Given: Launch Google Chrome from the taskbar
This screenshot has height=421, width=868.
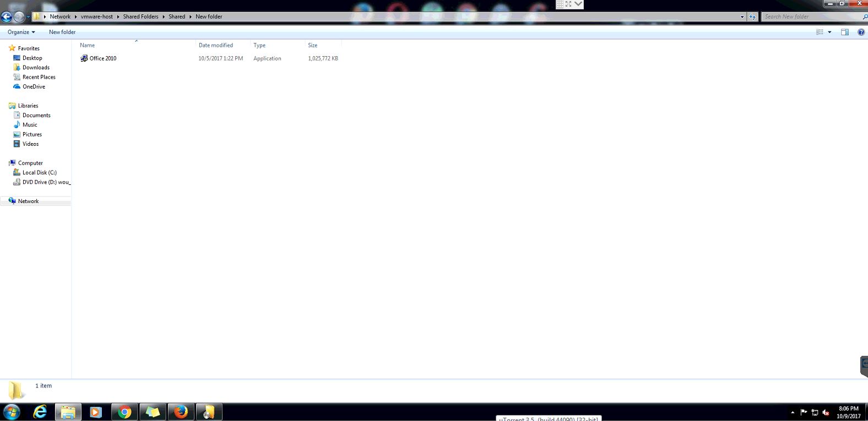Looking at the screenshot, I should (124, 412).
